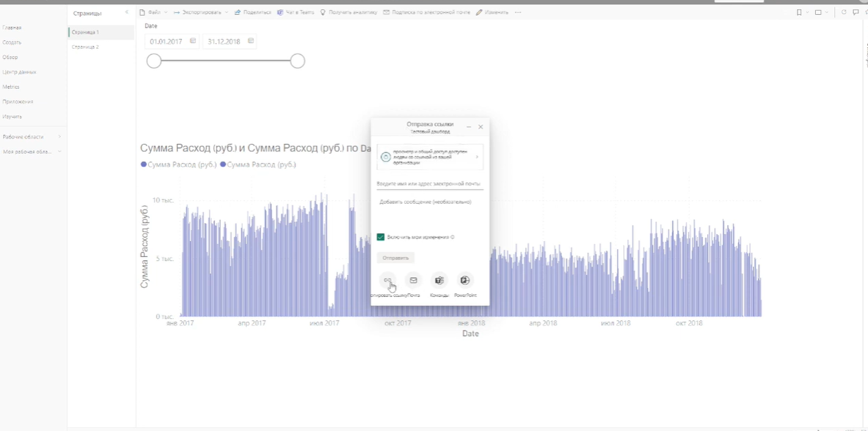The image size is (868, 431).
Task: Open sharing via Почта icon
Action: click(412, 280)
